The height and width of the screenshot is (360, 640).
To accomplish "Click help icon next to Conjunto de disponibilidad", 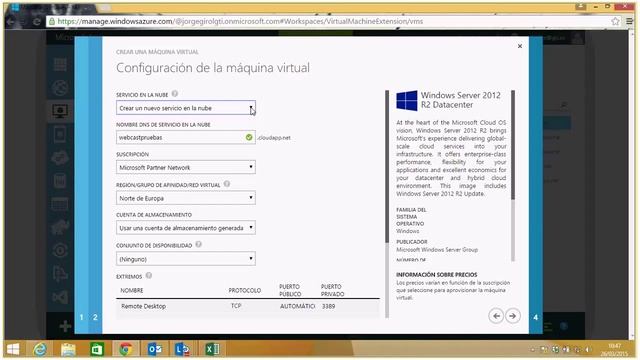I will click(x=198, y=244).
